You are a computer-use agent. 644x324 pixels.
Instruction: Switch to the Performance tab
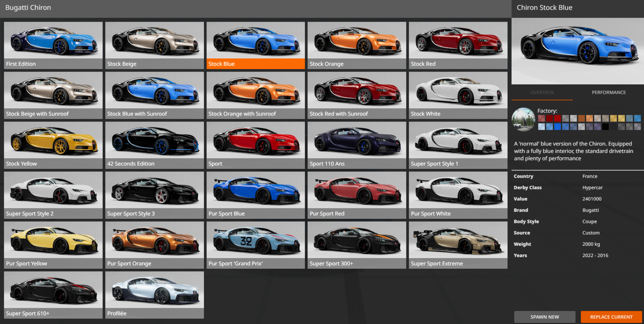point(609,92)
